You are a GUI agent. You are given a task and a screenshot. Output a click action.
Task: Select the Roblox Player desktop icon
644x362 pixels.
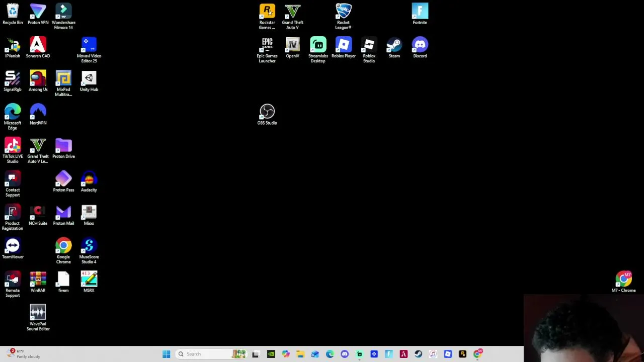click(x=344, y=48)
